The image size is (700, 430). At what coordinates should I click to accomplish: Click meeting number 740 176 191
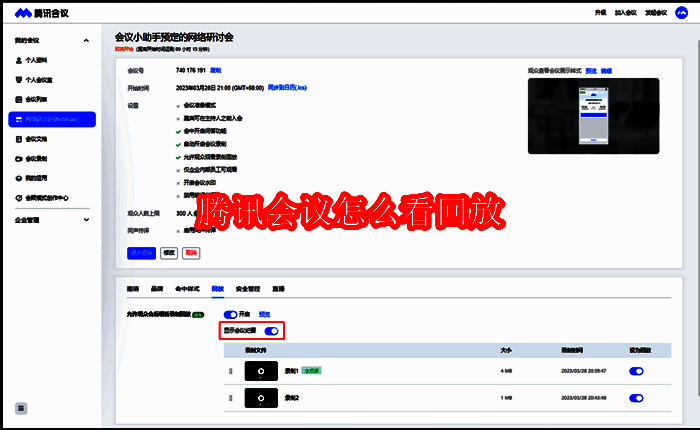click(191, 71)
